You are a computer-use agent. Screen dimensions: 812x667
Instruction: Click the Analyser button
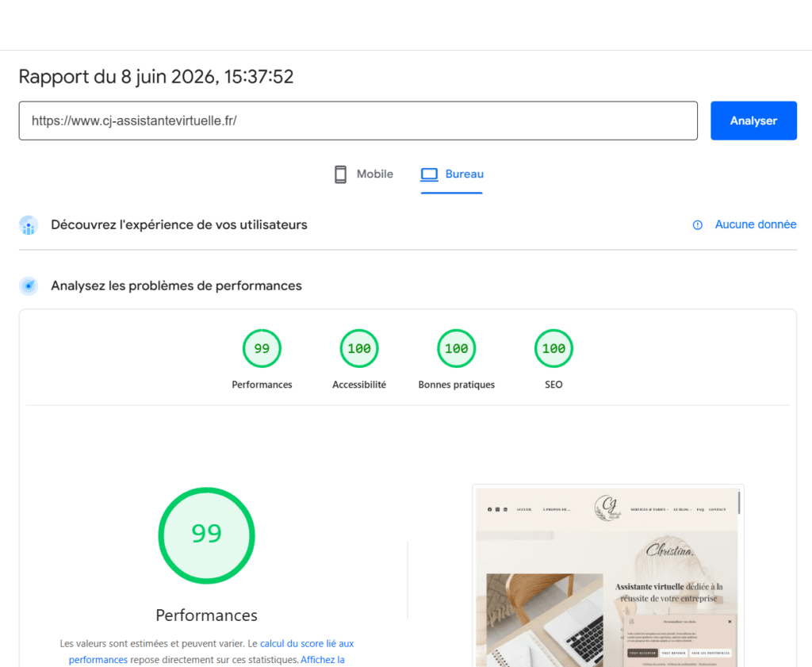pyautogui.click(x=753, y=121)
